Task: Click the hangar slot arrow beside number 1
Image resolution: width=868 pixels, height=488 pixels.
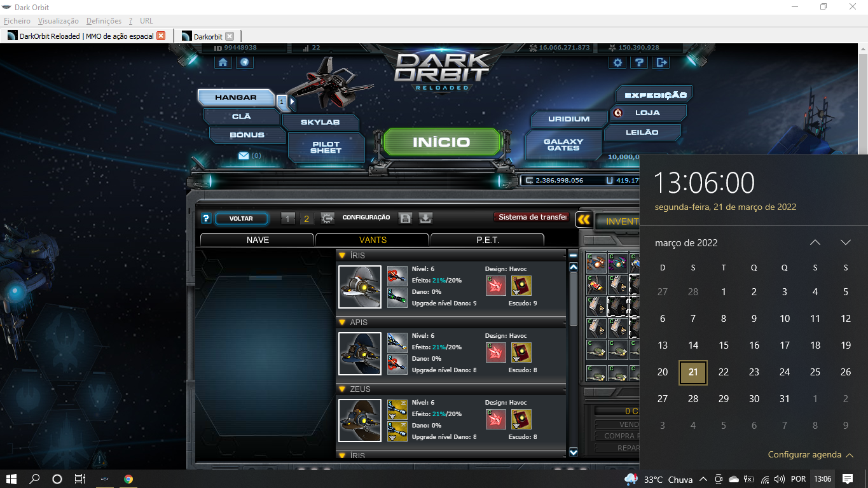Action: coord(293,101)
